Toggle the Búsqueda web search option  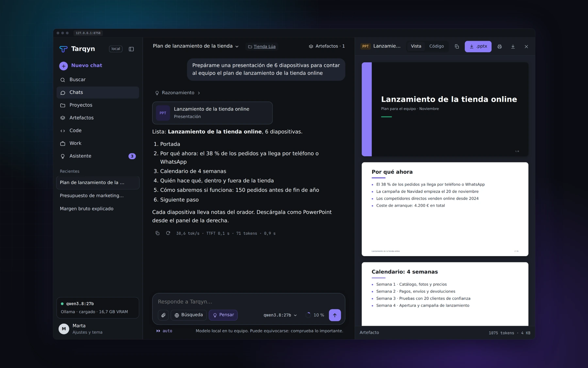pos(188,315)
